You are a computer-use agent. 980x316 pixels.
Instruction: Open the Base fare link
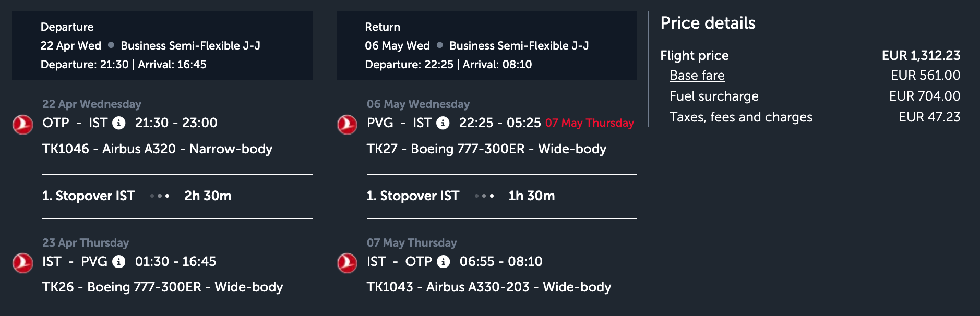[697, 76]
